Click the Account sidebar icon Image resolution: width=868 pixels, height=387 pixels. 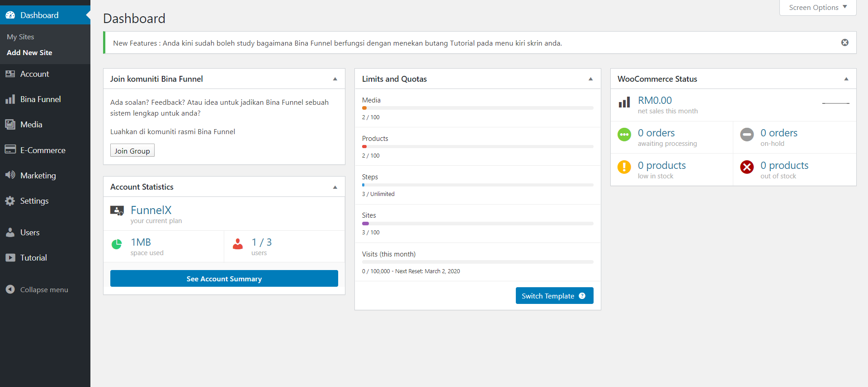point(10,74)
